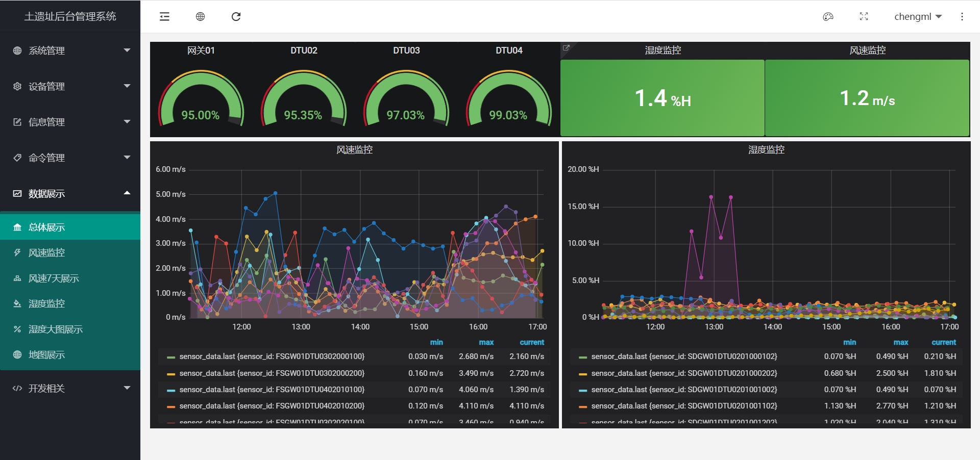Open the 风速监控 sidebar menu item

pos(70,253)
